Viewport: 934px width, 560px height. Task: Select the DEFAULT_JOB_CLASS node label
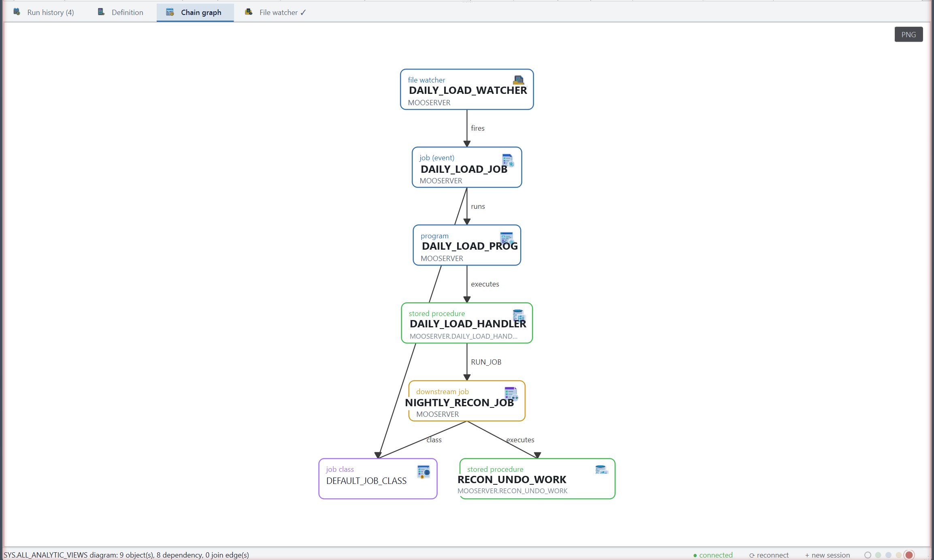point(366,481)
